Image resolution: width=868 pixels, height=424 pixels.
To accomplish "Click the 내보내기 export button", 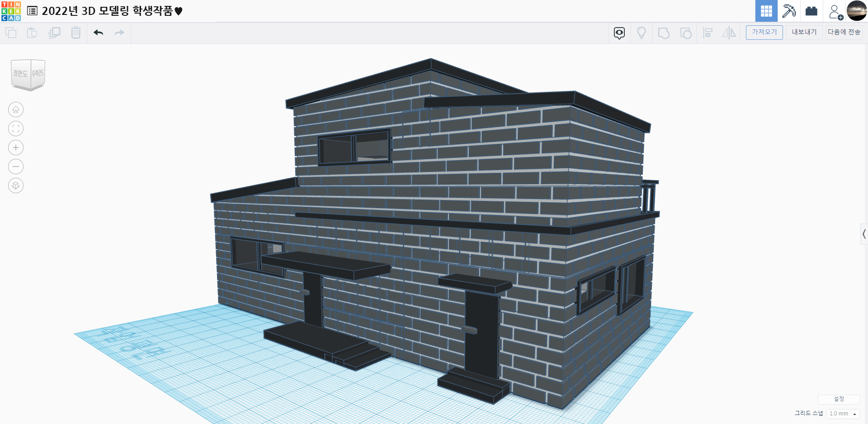I will [x=804, y=32].
